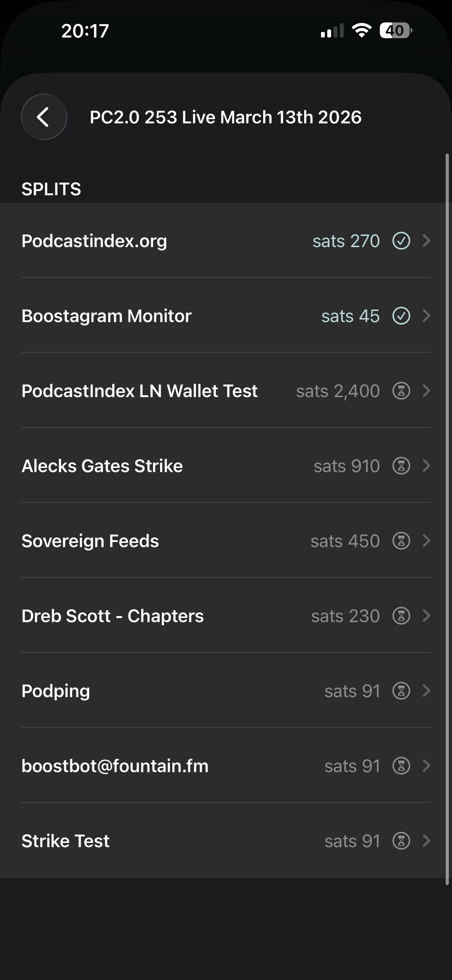452x980 pixels.
Task: Tap pending hourglass icon for PodcastIndex LN Wallet Test
Action: click(x=401, y=391)
